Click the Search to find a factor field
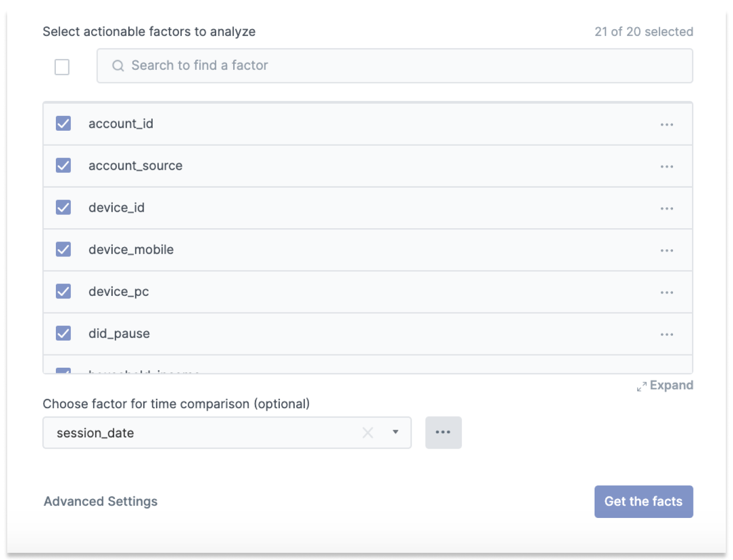 pos(395,66)
